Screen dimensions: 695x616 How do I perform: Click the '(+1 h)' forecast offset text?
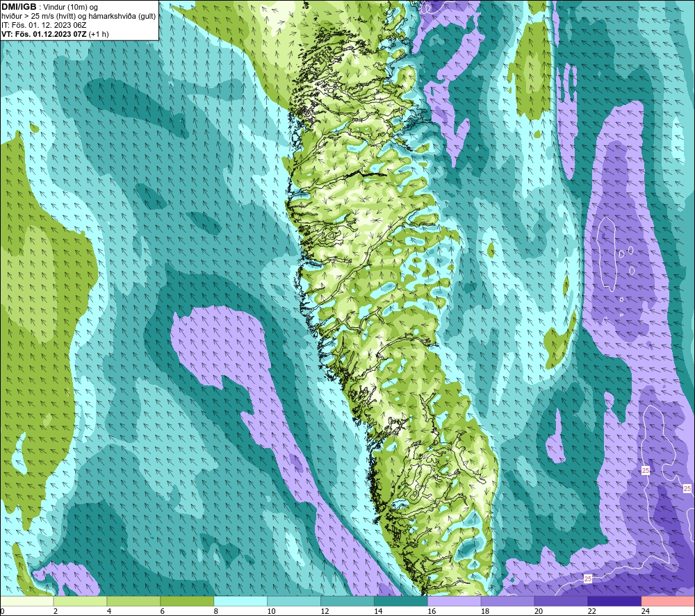pyautogui.click(x=99, y=34)
